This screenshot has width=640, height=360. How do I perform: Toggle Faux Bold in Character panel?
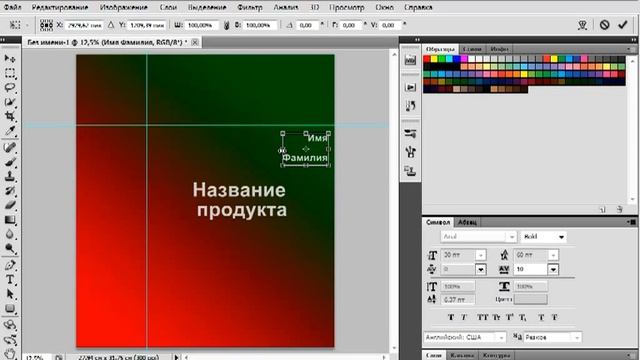(451, 317)
